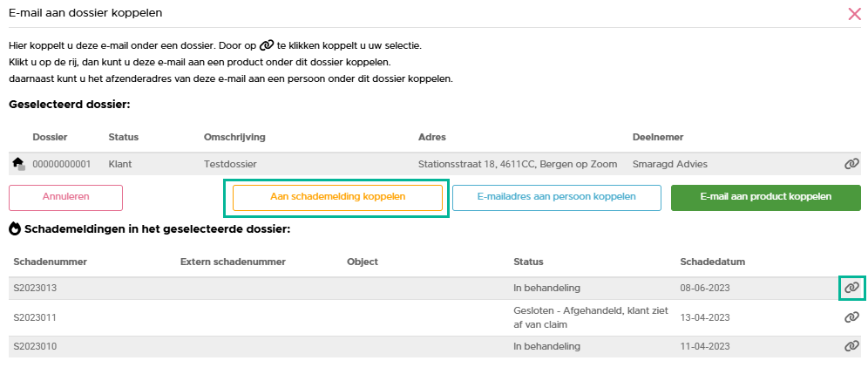Screen dimensions: 868x381
Task: Select the S2023013 claim number cell
Action: 35,288
